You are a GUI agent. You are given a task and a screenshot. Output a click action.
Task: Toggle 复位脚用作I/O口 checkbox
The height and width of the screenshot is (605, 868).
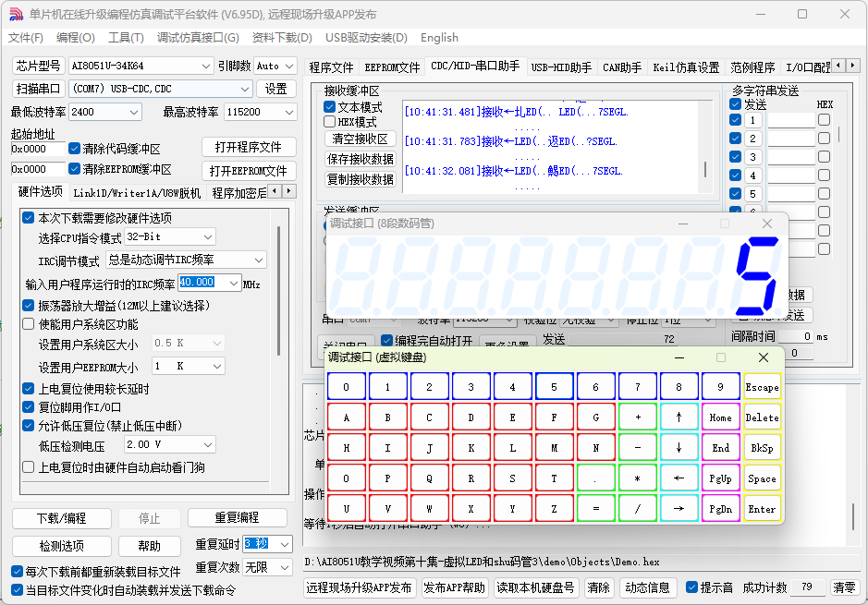29,407
